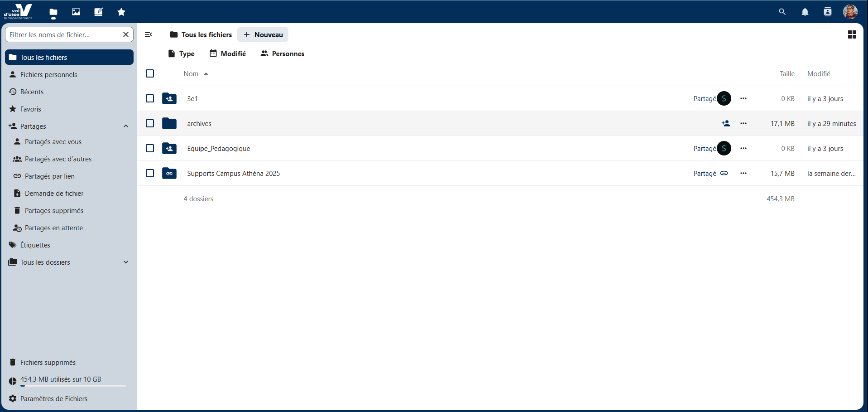Sort by Modifié column header
Screen dimensions: 868x412
click(819, 73)
